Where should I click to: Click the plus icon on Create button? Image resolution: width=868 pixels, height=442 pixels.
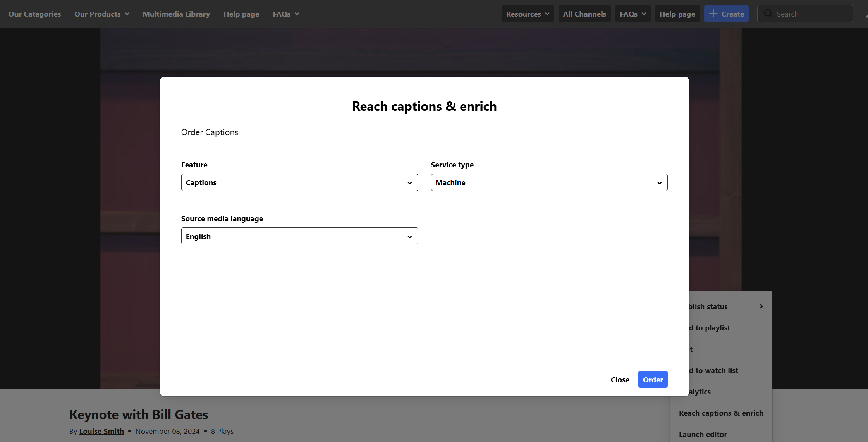coord(713,14)
